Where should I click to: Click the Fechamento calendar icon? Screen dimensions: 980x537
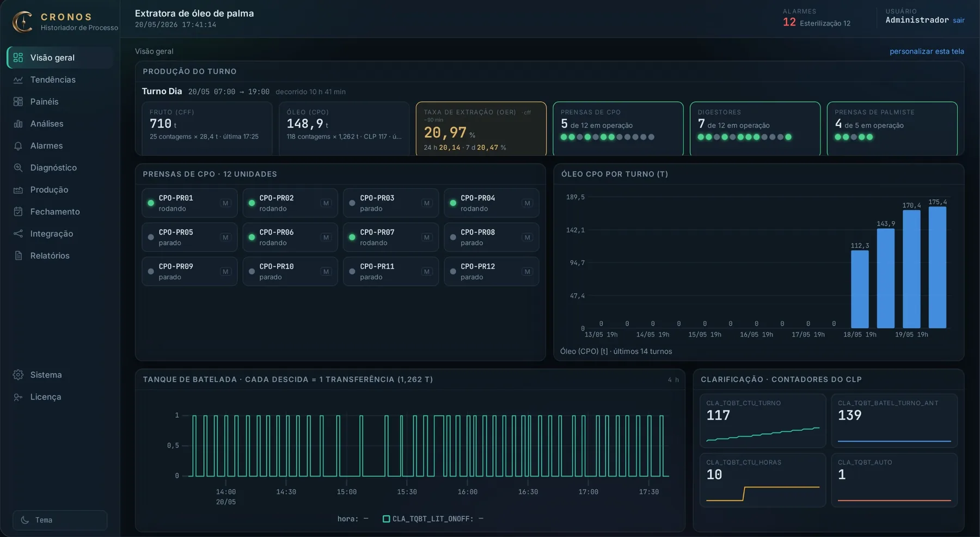tap(18, 212)
